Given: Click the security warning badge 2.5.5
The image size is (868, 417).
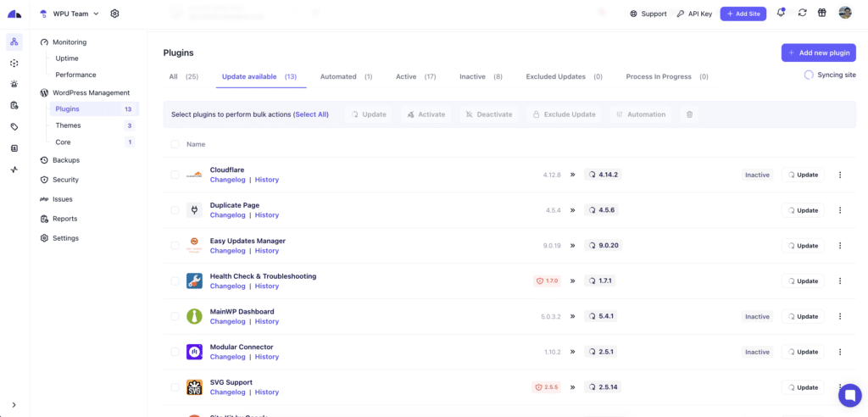Looking at the screenshot, I should [x=546, y=387].
